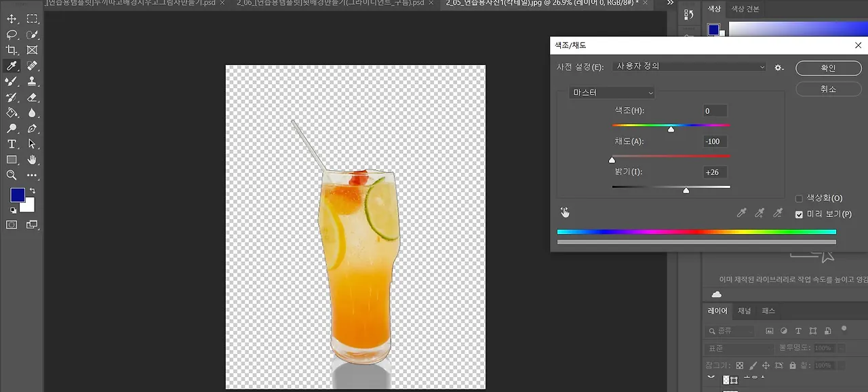Open the preset options gear menu
Screen dimensions: 868x392
[779, 67]
